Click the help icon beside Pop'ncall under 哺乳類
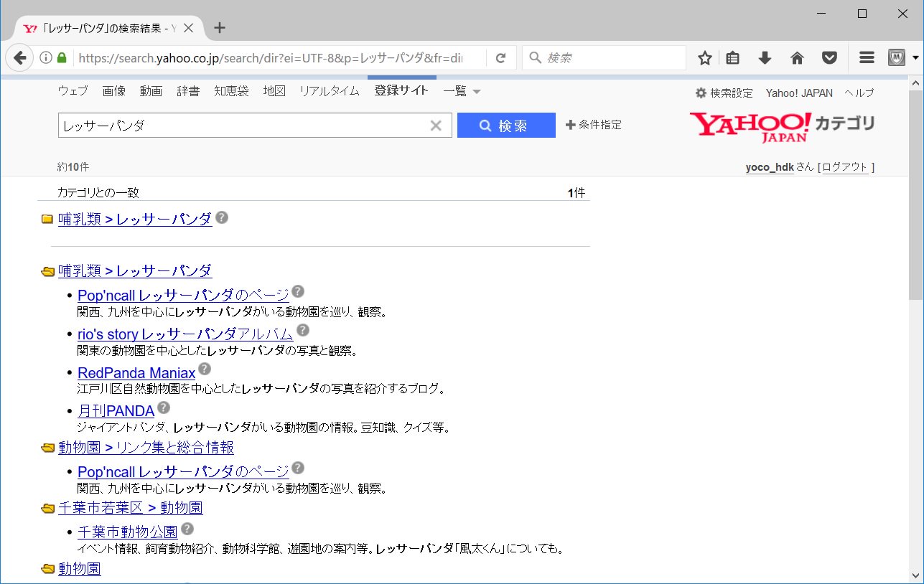Viewport: 924px width, 584px height. coord(298,291)
